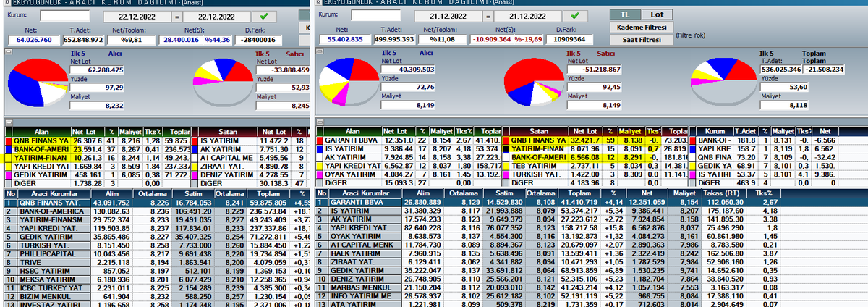Viewport: 868px width, 307px height.
Task: Select QNB FINANS YAT row in 22.12.2022 bottom table
Action: pos(156,203)
